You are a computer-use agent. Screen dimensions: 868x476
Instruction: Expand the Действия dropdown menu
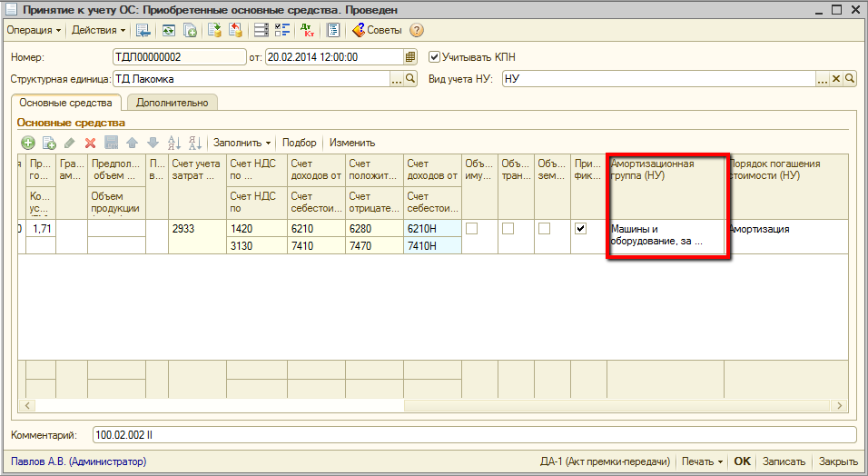coord(98,30)
